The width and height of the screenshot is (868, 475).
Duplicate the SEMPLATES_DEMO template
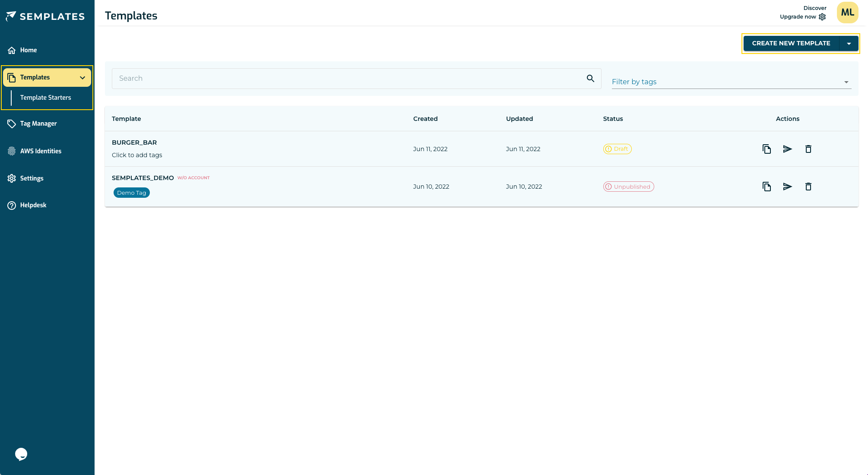click(767, 187)
